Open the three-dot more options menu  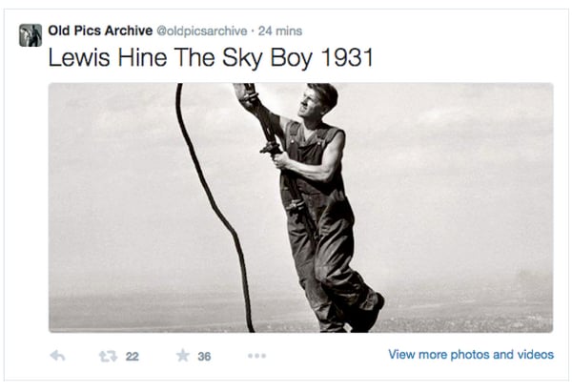point(256,356)
